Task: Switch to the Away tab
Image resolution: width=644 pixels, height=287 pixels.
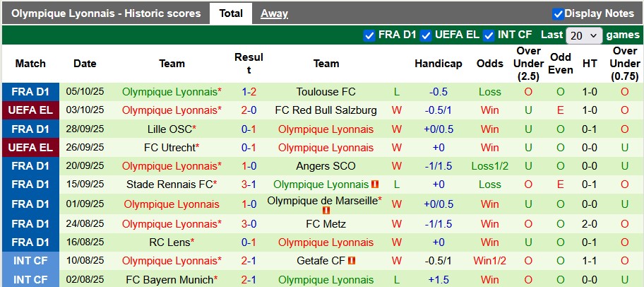Action: 274,13
